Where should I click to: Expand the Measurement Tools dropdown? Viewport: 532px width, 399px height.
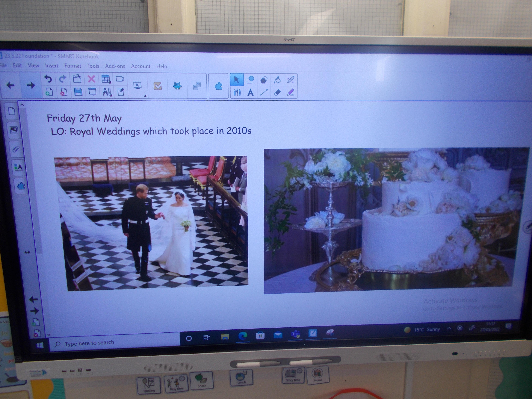tap(107, 92)
